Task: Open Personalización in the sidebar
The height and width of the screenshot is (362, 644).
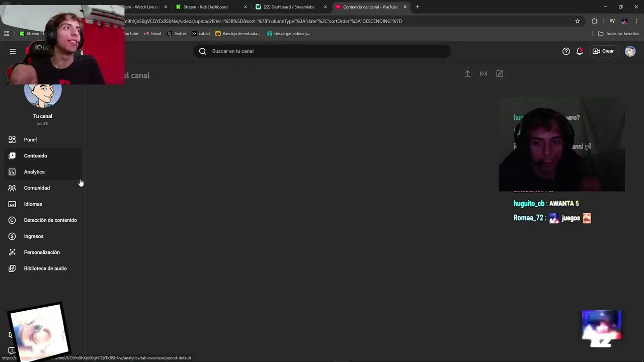Action: click(43, 252)
